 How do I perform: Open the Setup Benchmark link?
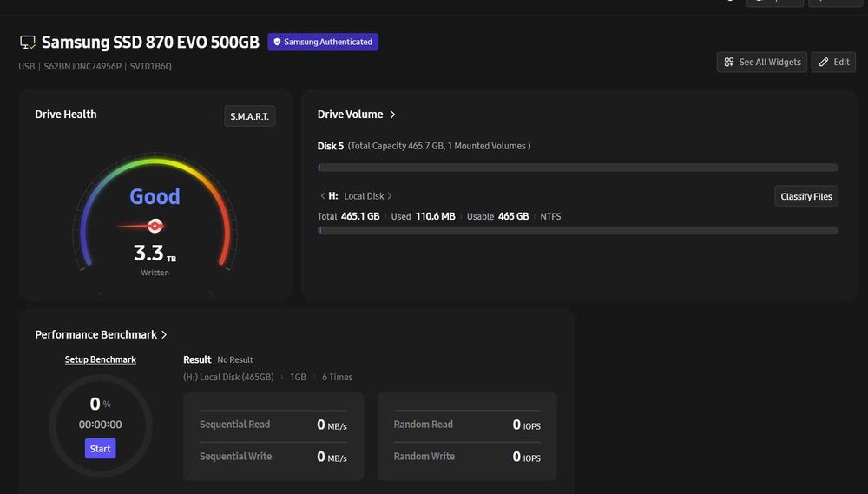point(100,359)
